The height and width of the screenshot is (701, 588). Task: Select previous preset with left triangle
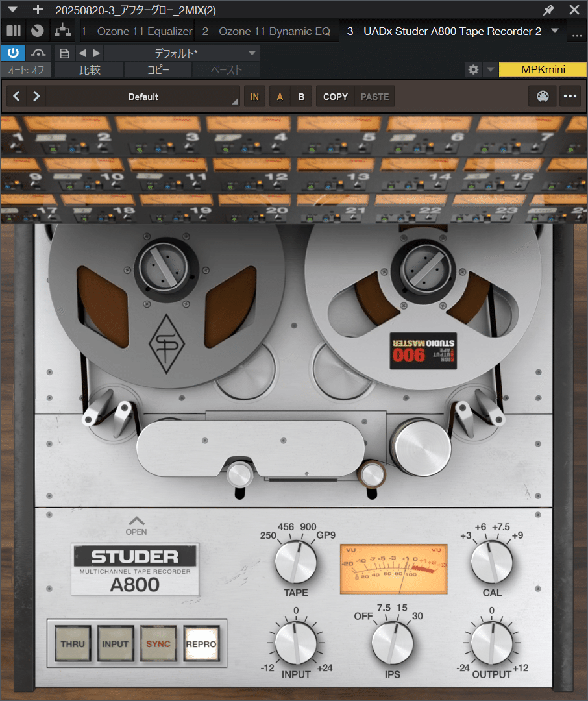click(82, 53)
